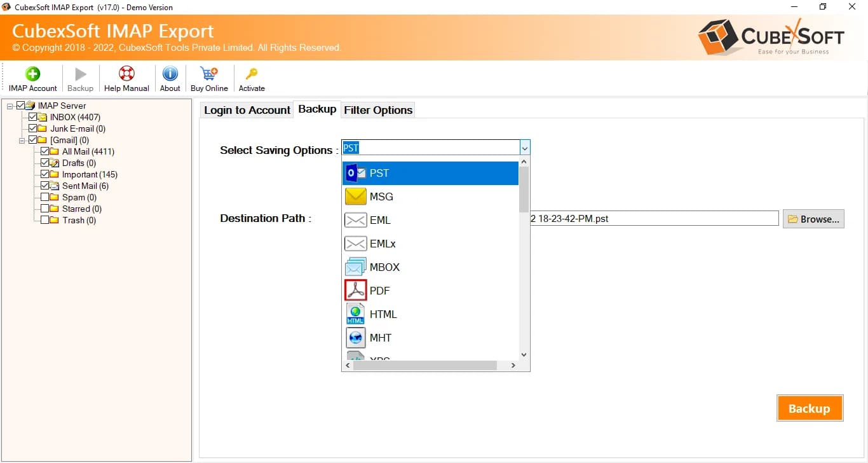The width and height of the screenshot is (868, 463).
Task: Click the CubexSoft logo
Action: click(x=771, y=37)
